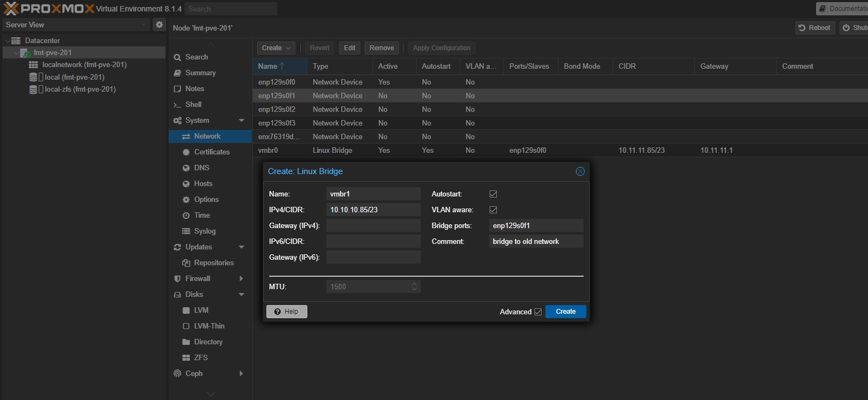The image size is (868, 400).
Task: Click the localnetwork grid icon in tree
Action: 33,65
